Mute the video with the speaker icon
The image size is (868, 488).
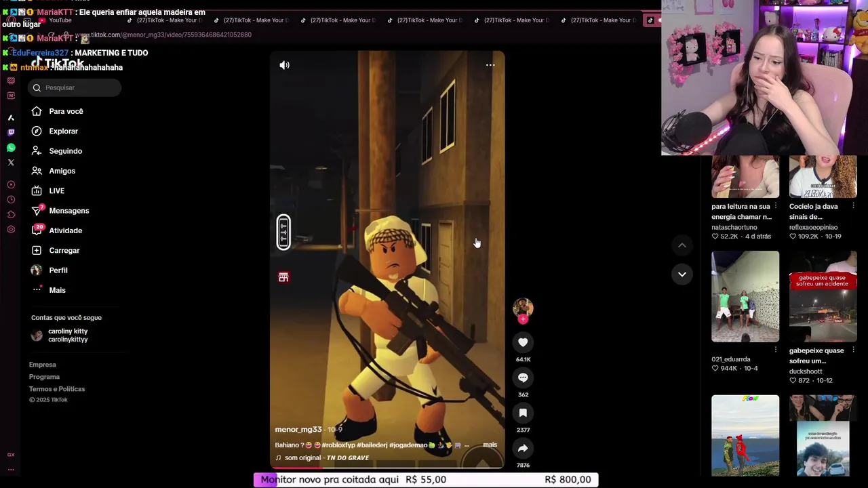click(x=284, y=65)
